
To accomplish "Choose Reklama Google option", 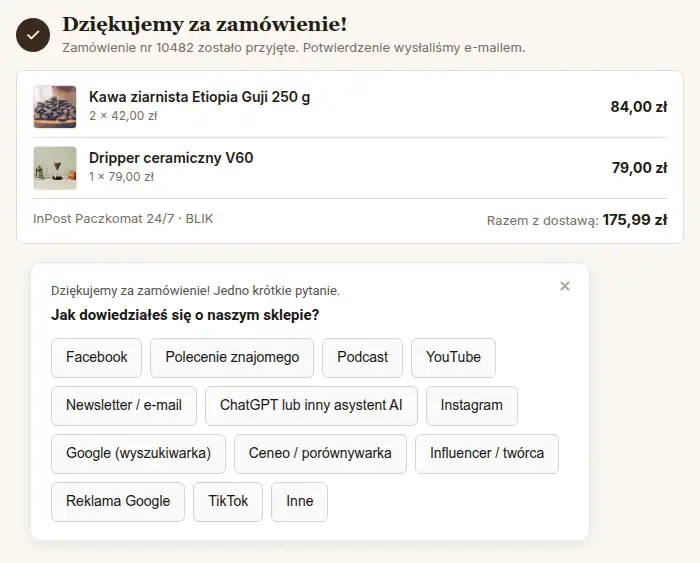I will click(118, 501).
